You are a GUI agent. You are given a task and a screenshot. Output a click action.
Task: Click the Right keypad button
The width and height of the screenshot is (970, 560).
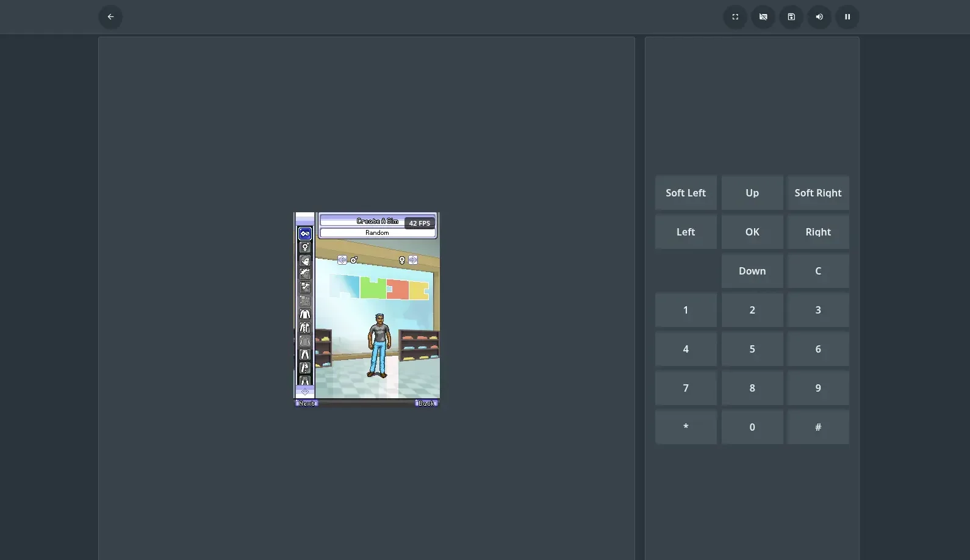[x=818, y=232]
